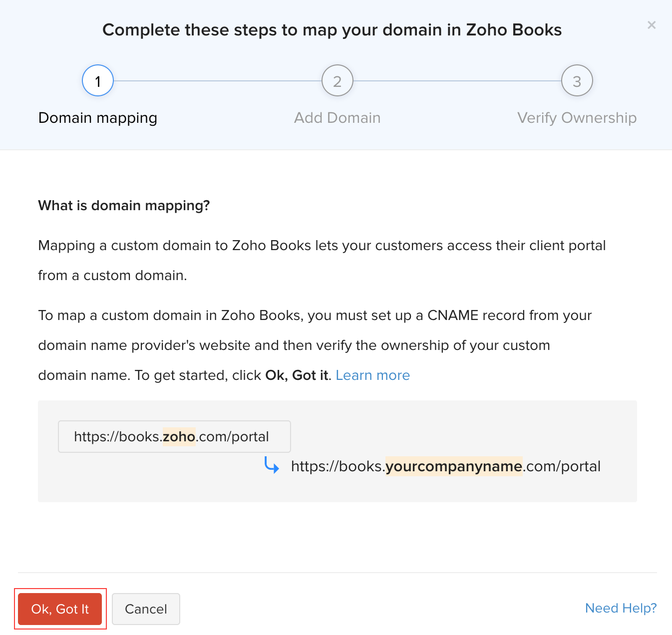Click the dialog close X icon

(x=651, y=24)
